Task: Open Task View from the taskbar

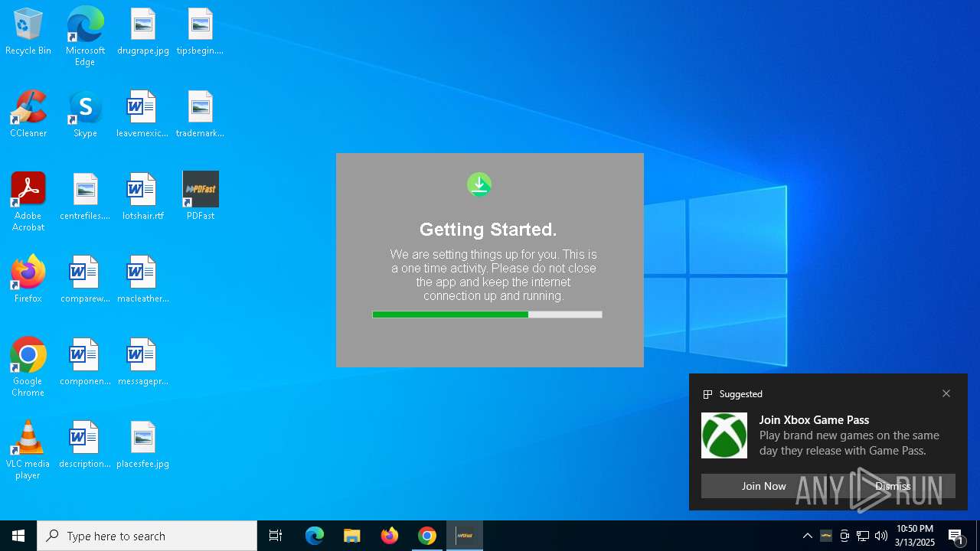Action: (x=276, y=536)
